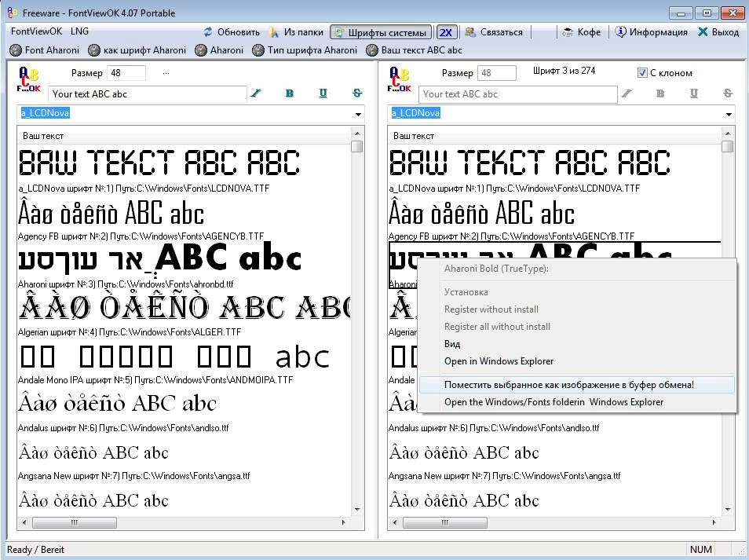Image resolution: width=749 pixels, height=560 pixels.
Task: Expand right a_LCDNova font dropdown
Action: coord(729,114)
